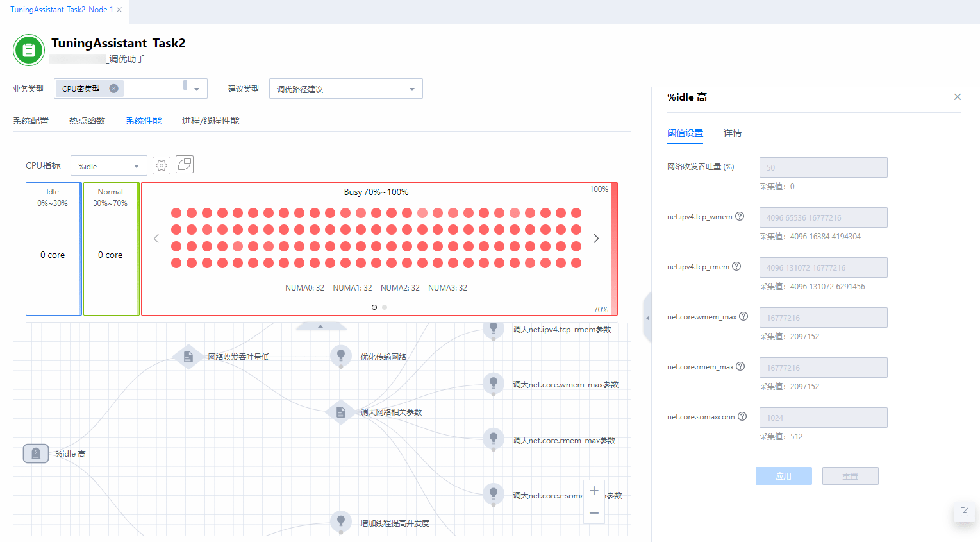
Task: Remove the CPU密集型 tag
Action: point(113,89)
